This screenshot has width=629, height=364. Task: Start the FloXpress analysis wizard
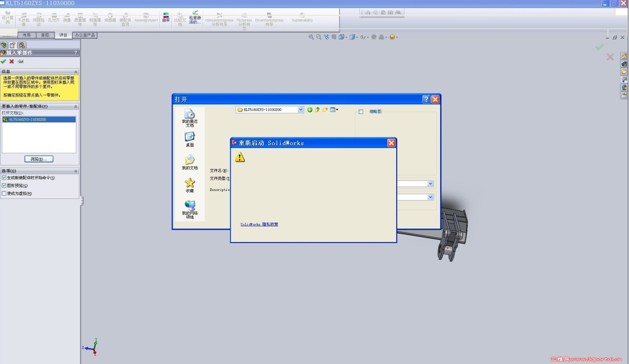click(x=244, y=21)
